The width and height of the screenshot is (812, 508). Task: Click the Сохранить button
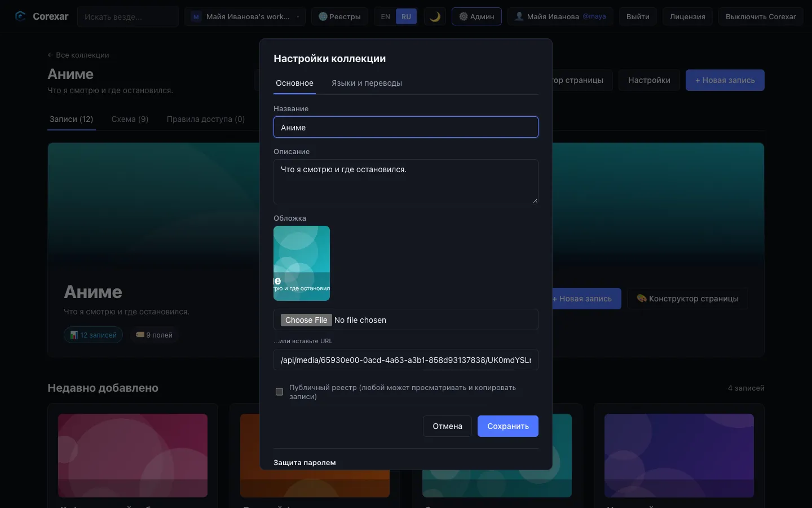tap(508, 426)
